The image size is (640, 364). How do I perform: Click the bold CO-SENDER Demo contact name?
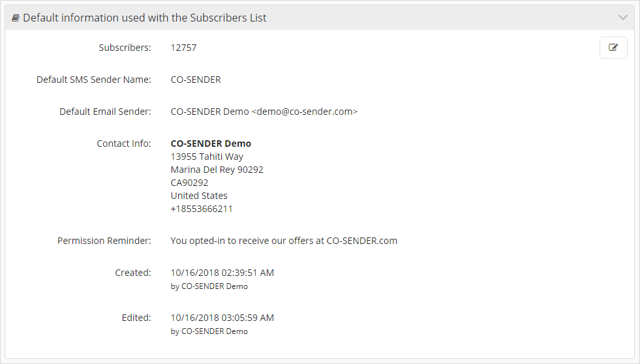pyautogui.click(x=211, y=144)
